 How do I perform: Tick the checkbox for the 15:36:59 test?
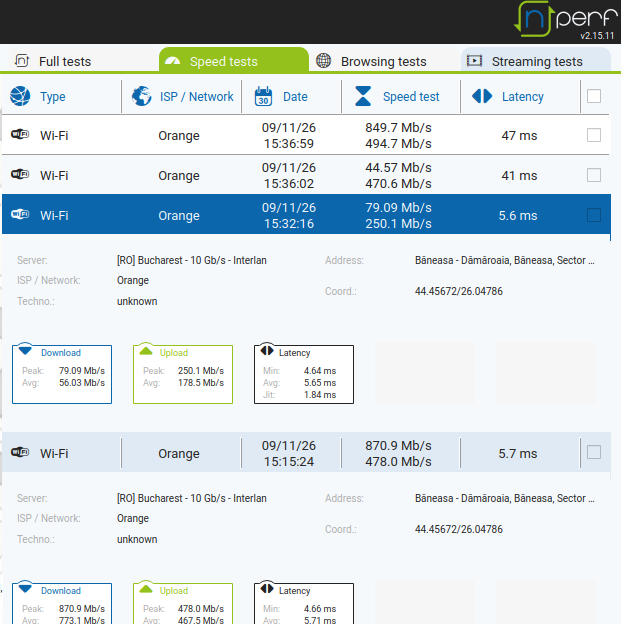[594, 135]
